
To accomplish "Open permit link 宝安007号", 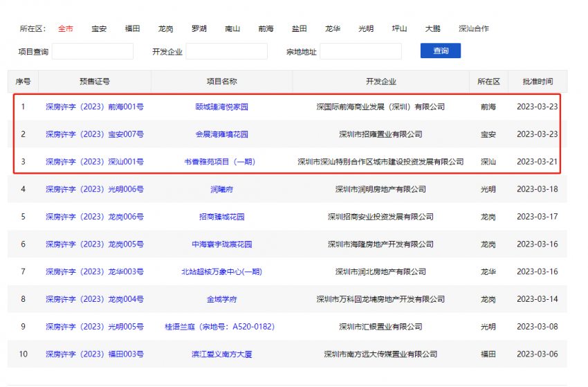I will click(x=95, y=134).
